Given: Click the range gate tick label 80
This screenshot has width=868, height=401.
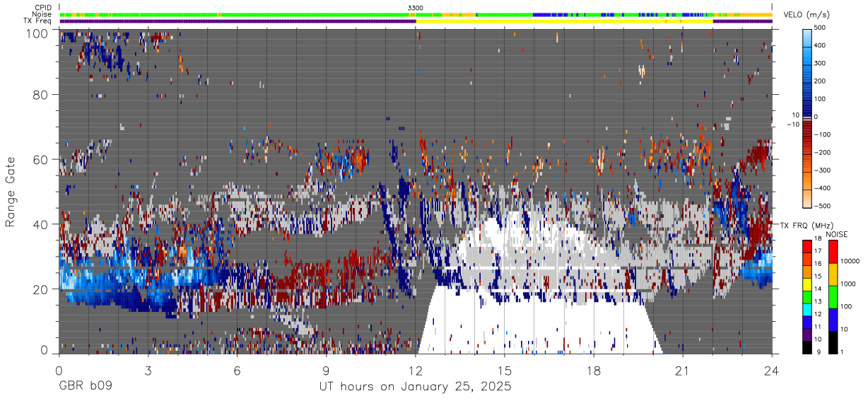Looking at the screenshot, I should (x=41, y=94).
